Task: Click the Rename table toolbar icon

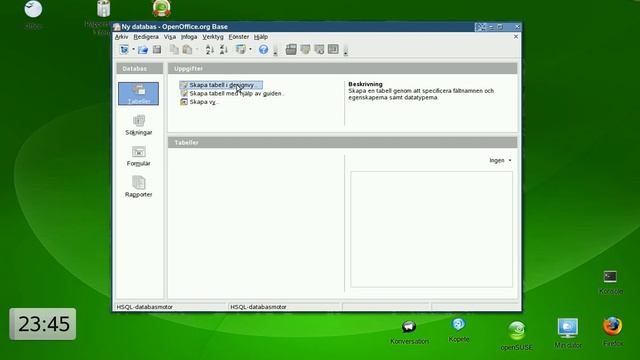Action: [333, 50]
